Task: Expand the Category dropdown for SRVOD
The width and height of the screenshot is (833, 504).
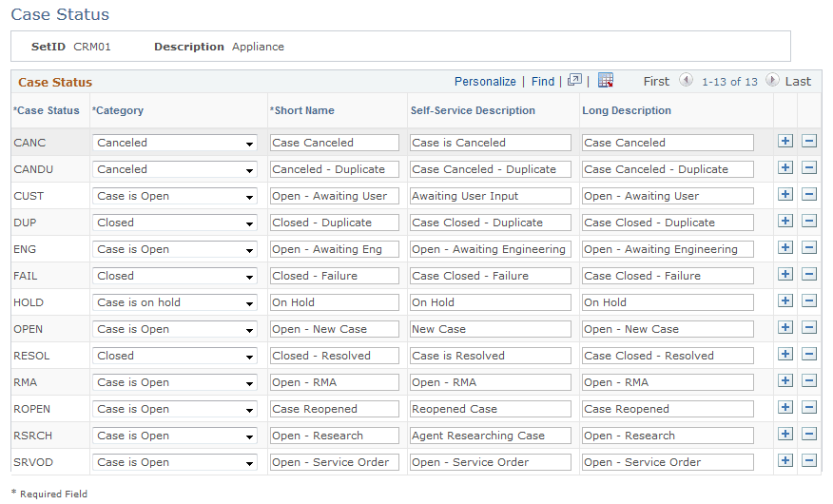Action: pyautogui.click(x=175, y=462)
